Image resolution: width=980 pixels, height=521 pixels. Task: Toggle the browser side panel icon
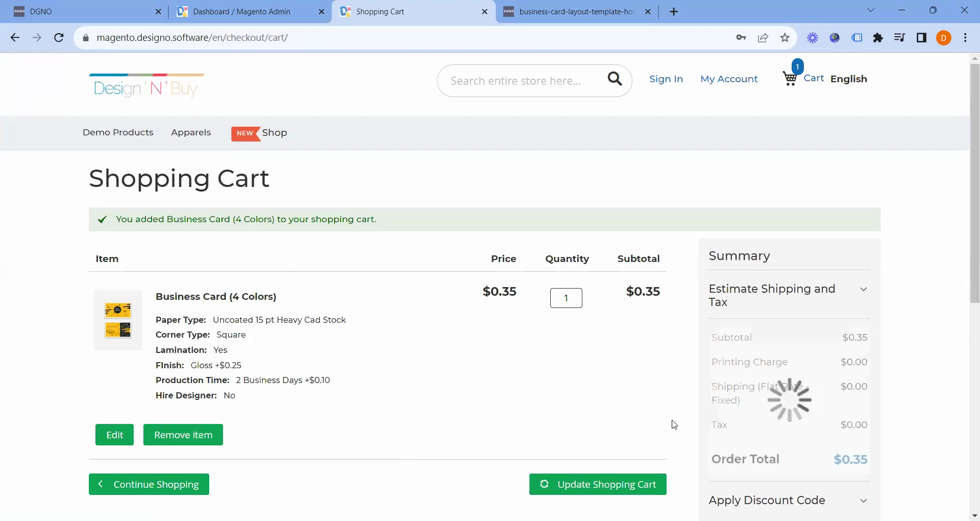point(921,37)
